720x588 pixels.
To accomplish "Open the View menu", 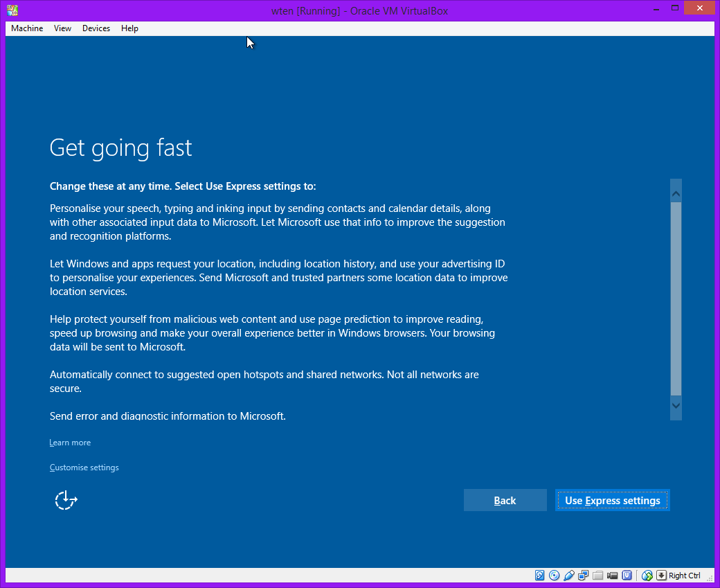I will [62, 28].
